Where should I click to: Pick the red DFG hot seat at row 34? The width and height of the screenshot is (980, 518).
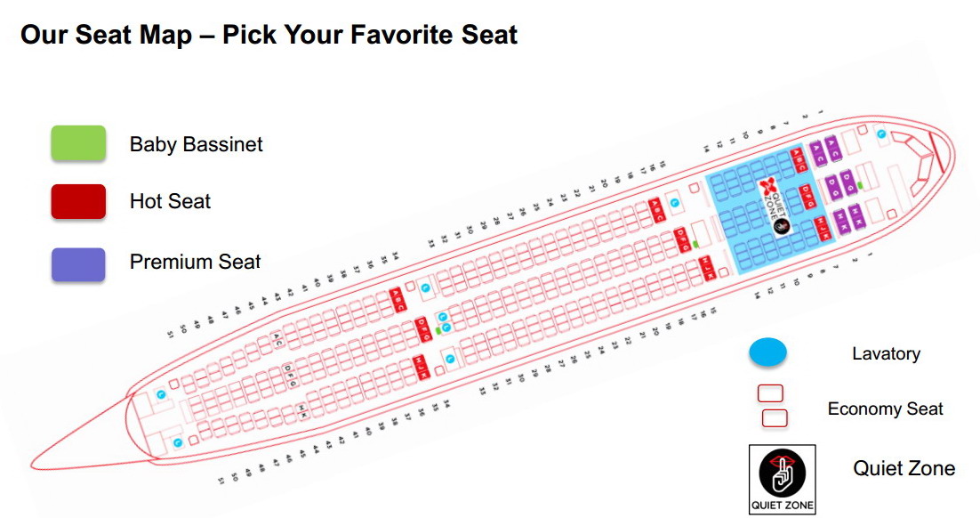click(423, 329)
